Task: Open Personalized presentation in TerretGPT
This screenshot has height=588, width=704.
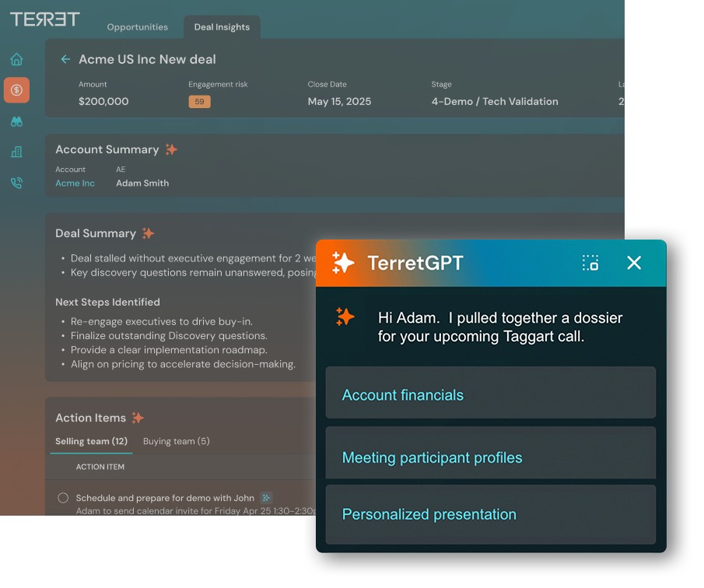Action: pyautogui.click(x=491, y=515)
